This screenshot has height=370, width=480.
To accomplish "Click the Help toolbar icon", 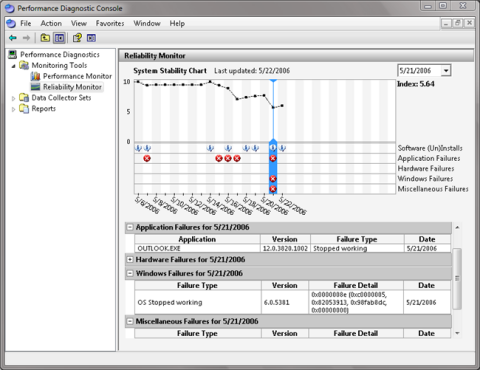I will point(77,38).
